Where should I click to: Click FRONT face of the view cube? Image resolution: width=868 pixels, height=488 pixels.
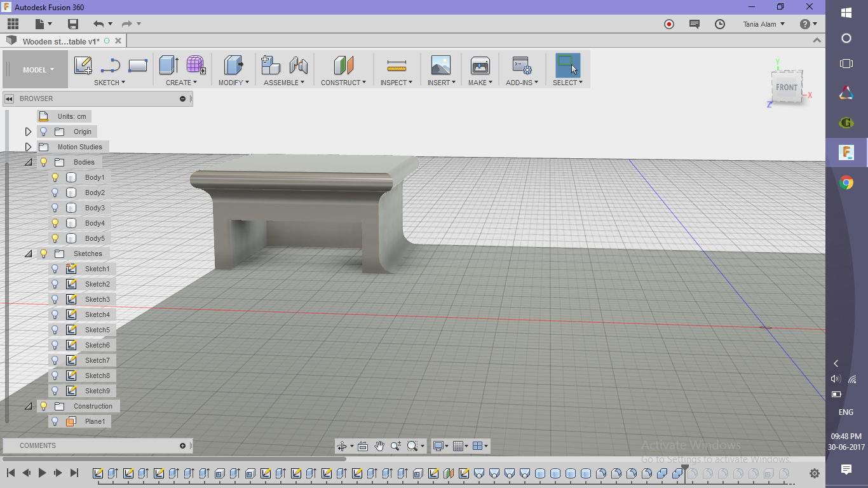pyautogui.click(x=787, y=88)
